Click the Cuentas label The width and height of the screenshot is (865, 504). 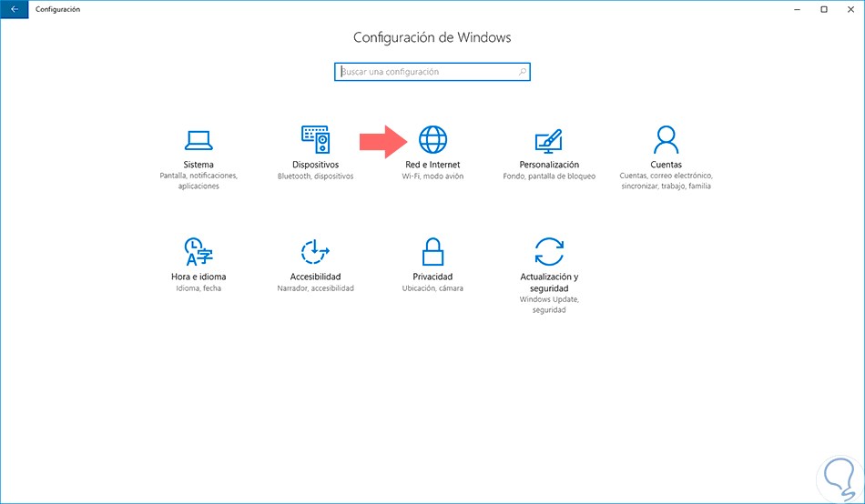[666, 165]
